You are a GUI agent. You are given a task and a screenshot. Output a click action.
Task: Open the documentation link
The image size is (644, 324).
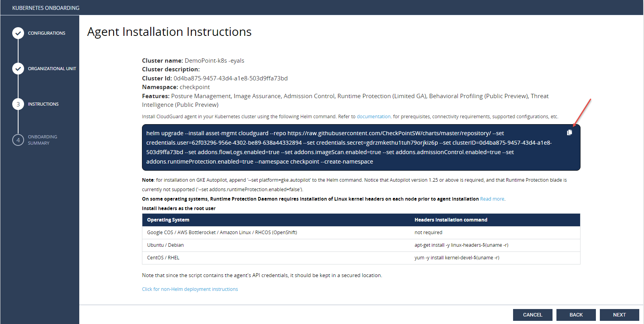tap(373, 117)
